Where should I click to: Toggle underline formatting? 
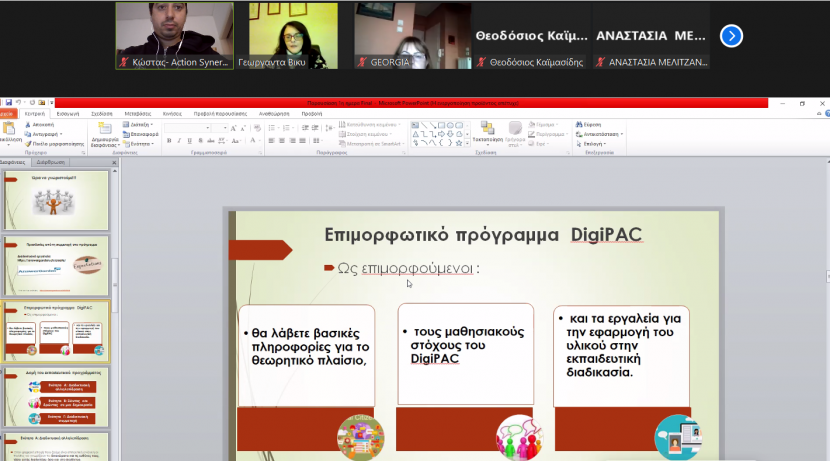pos(190,141)
